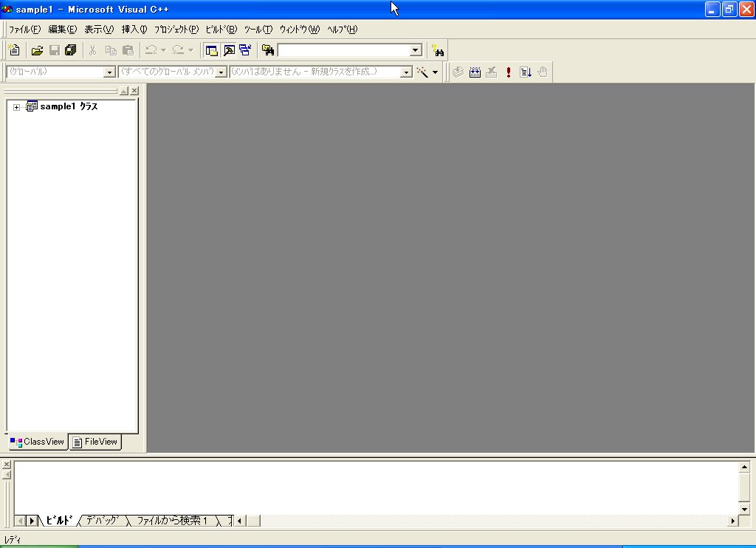Open the ファイル(F) menu

pos(24,30)
